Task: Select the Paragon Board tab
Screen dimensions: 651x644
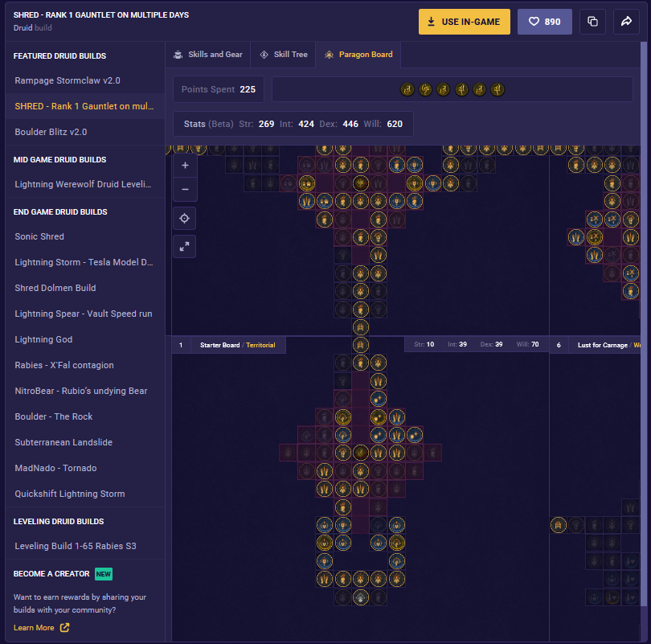Action: 358,55
